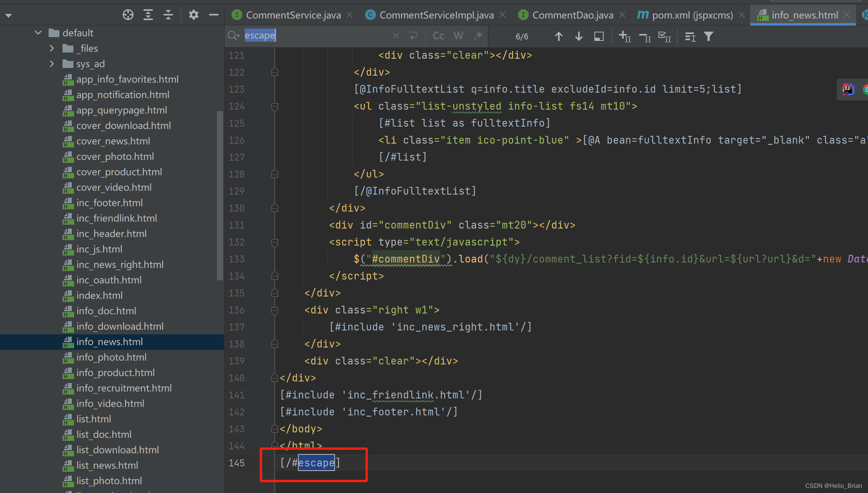Toggle whole Words search option

pyautogui.click(x=459, y=36)
